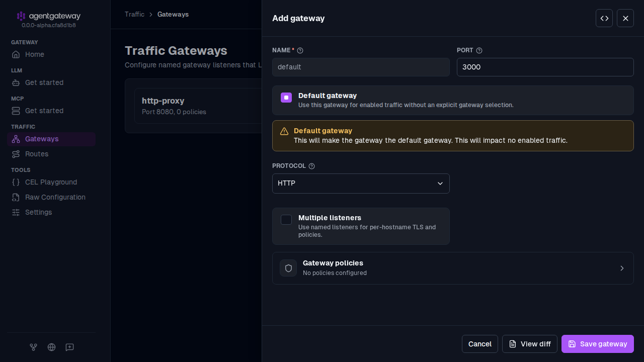Click the Gateways breadcrumb
The height and width of the screenshot is (362, 644).
(173, 14)
